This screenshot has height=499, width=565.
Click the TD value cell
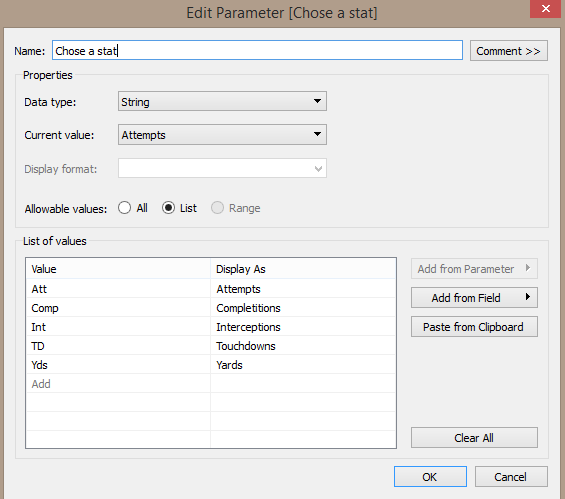click(118, 346)
